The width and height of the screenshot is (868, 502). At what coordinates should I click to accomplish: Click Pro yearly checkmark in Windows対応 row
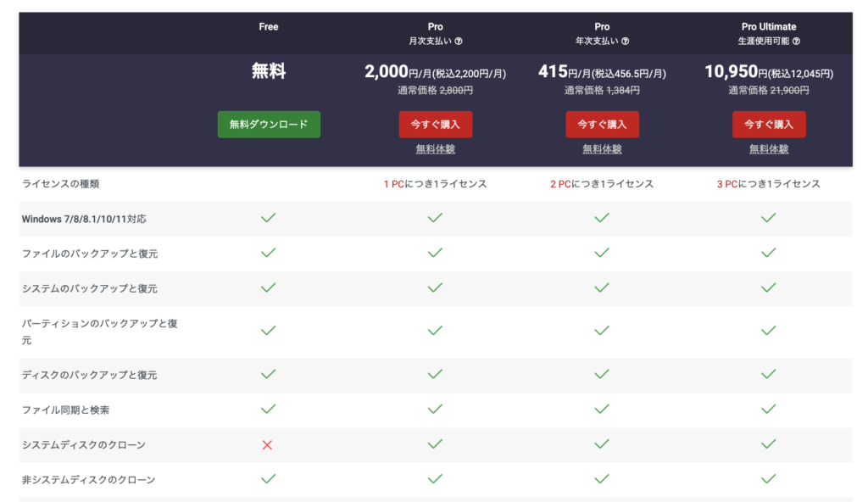(602, 218)
